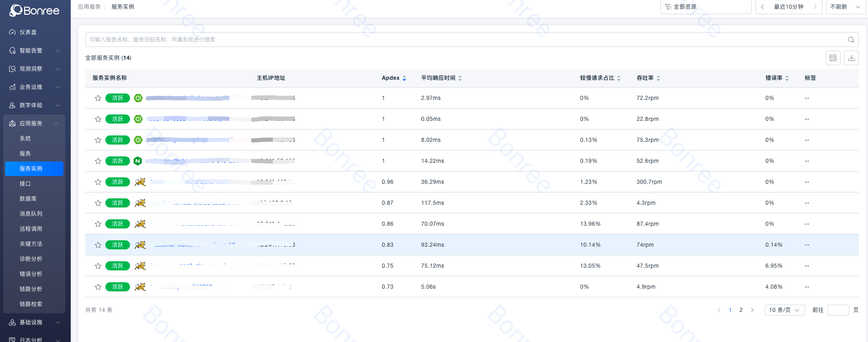
Task: Toggle star on the last table row
Action: point(98,287)
